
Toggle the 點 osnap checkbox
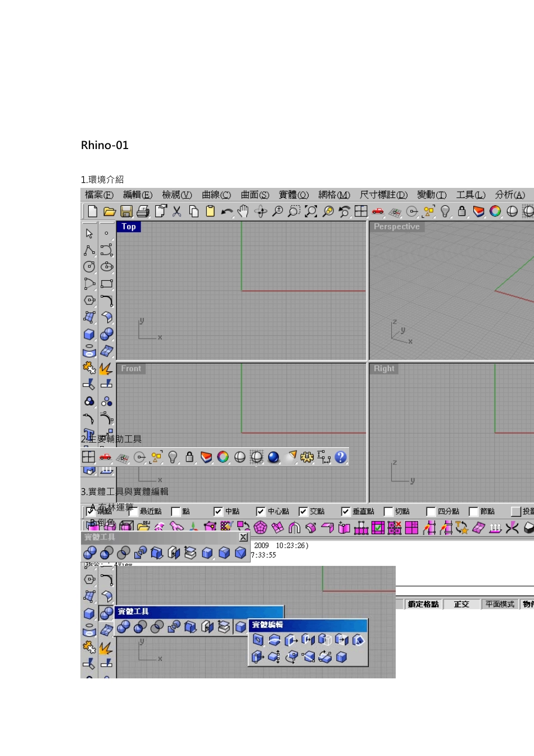(176, 511)
